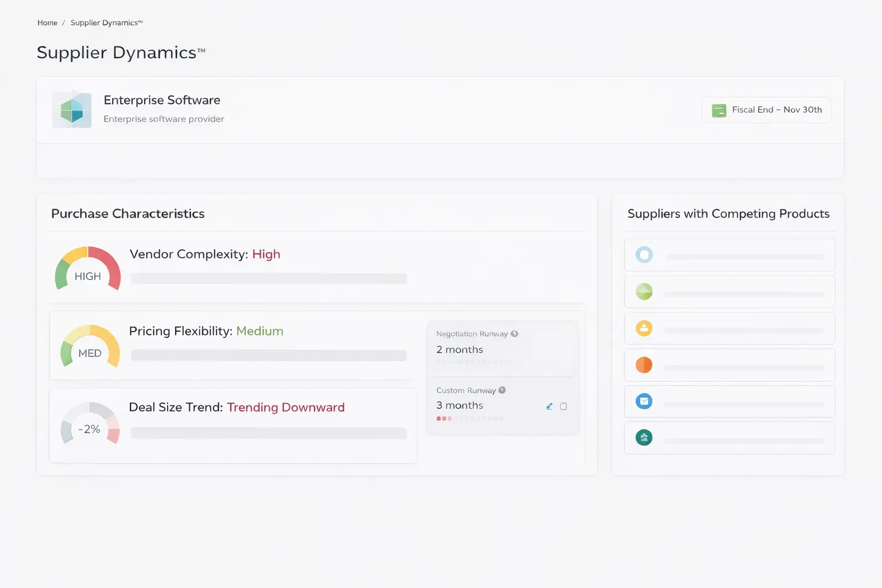Click the yellow circle supplier icon
The height and width of the screenshot is (588, 882).
click(x=644, y=328)
